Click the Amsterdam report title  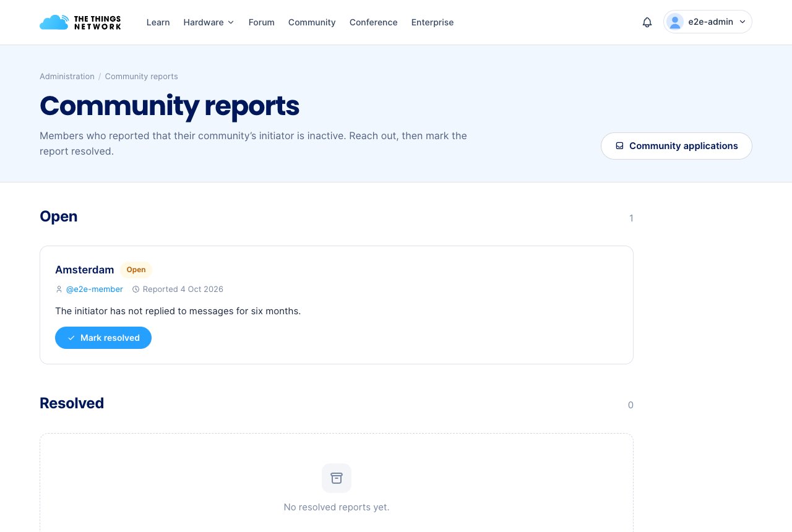(x=85, y=270)
